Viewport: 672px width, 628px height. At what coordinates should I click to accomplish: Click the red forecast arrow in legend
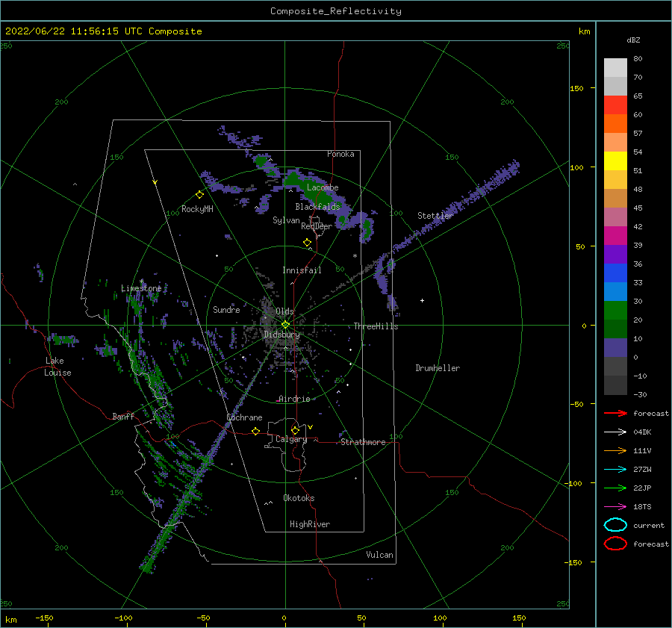(x=615, y=413)
